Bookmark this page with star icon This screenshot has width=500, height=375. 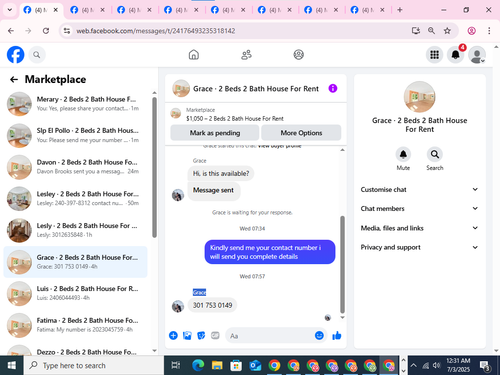pyautogui.click(x=447, y=31)
